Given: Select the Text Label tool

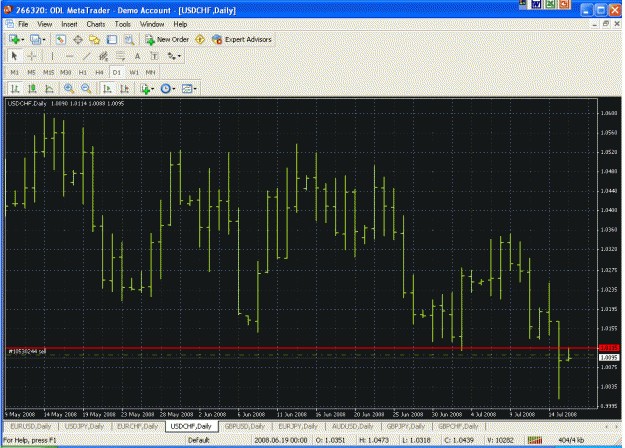Looking at the screenshot, I should 154,56.
